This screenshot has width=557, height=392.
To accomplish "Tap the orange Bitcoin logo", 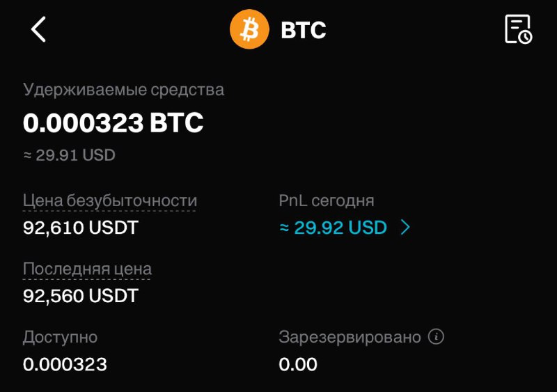I will point(249,29).
